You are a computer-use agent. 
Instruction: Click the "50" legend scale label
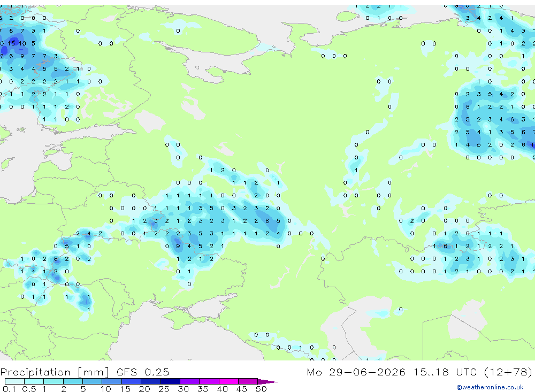click(x=261, y=389)
